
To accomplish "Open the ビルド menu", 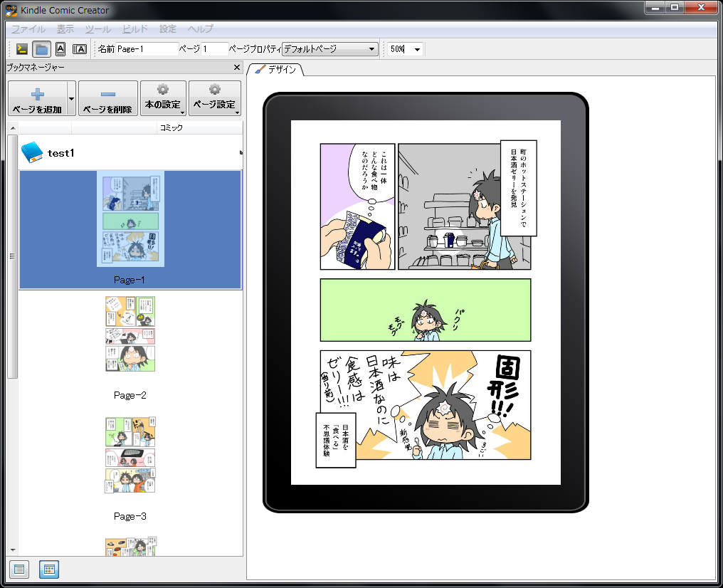I will tap(135, 28).
